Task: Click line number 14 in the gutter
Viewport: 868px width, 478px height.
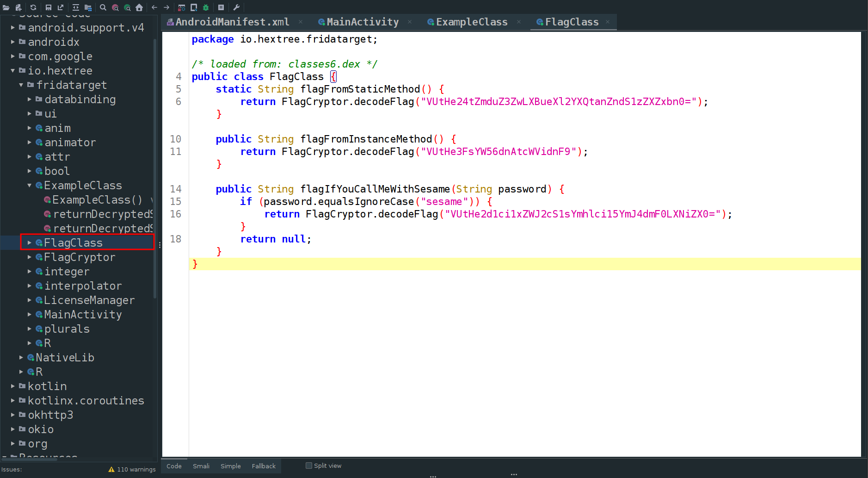Action: [x=176, y=189]
